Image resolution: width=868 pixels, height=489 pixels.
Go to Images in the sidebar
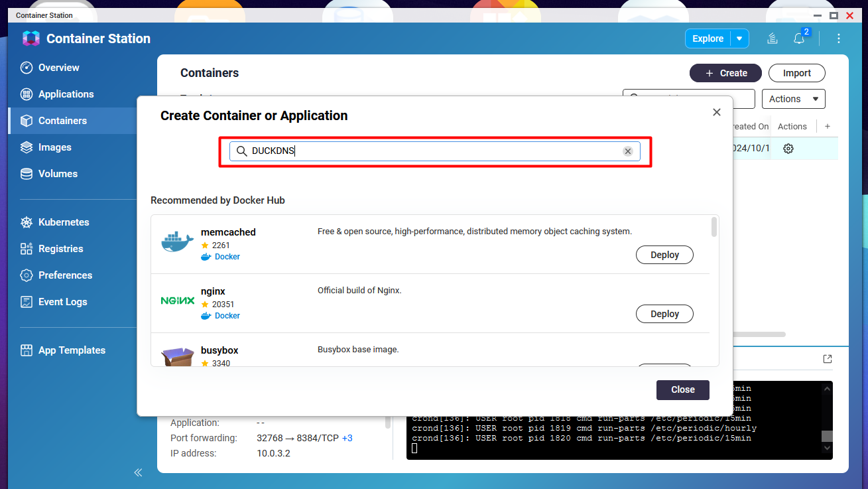(x=54, y=147)
